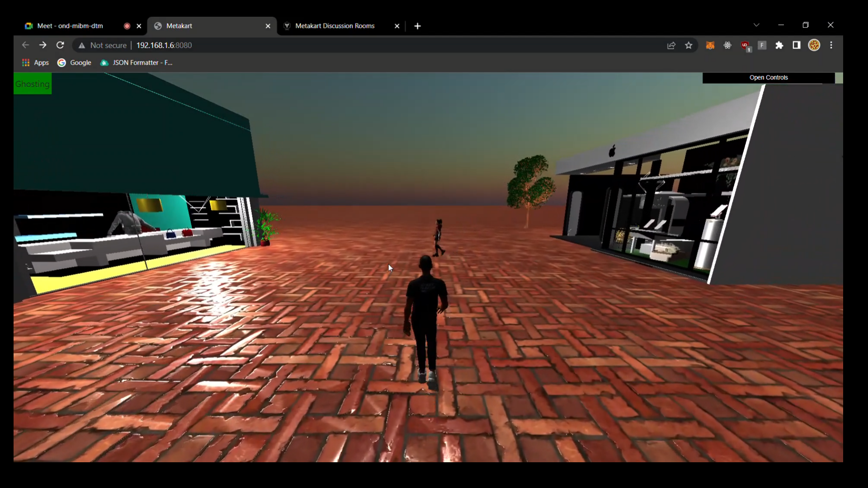
Task: Switch to Metakart Discussion Rooms tab
Action: pyautogui.click(x=335, y=26)
